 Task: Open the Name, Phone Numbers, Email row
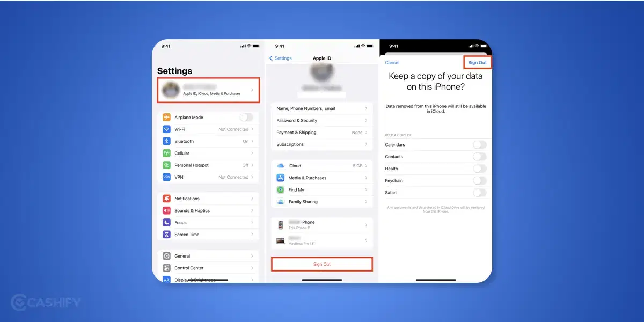click(322, 108)
